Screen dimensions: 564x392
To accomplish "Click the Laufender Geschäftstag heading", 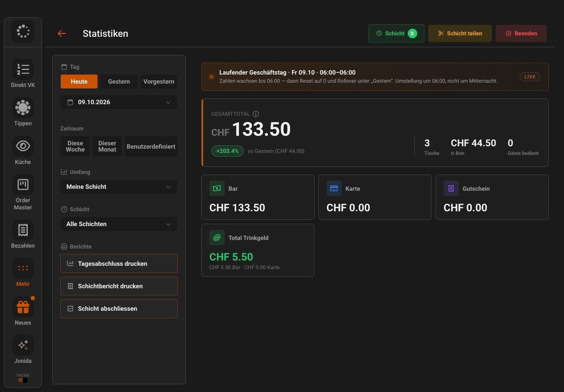I will (287, 72).
